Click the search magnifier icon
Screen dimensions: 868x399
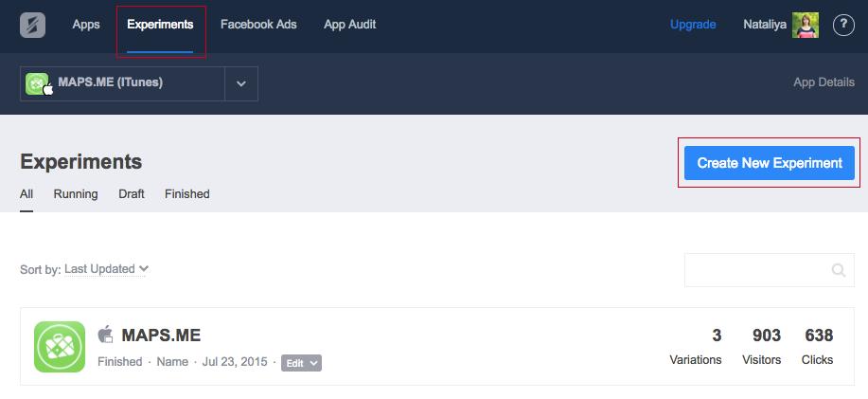(x=838, y=270)
